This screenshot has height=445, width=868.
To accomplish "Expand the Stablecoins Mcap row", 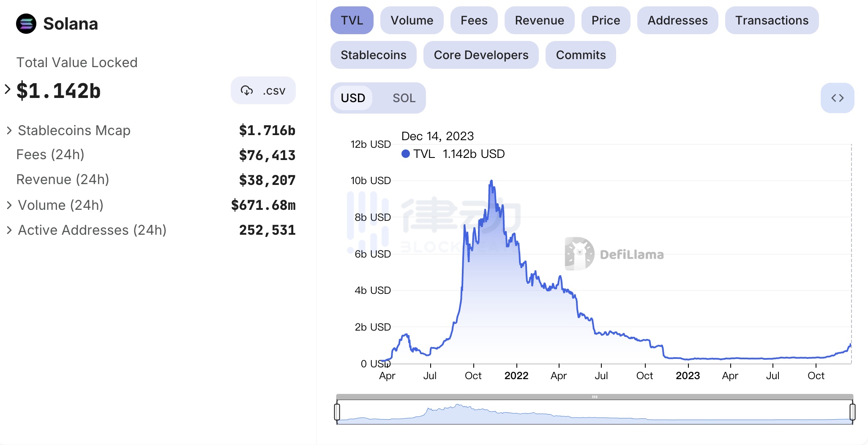I will coord(9,130).
